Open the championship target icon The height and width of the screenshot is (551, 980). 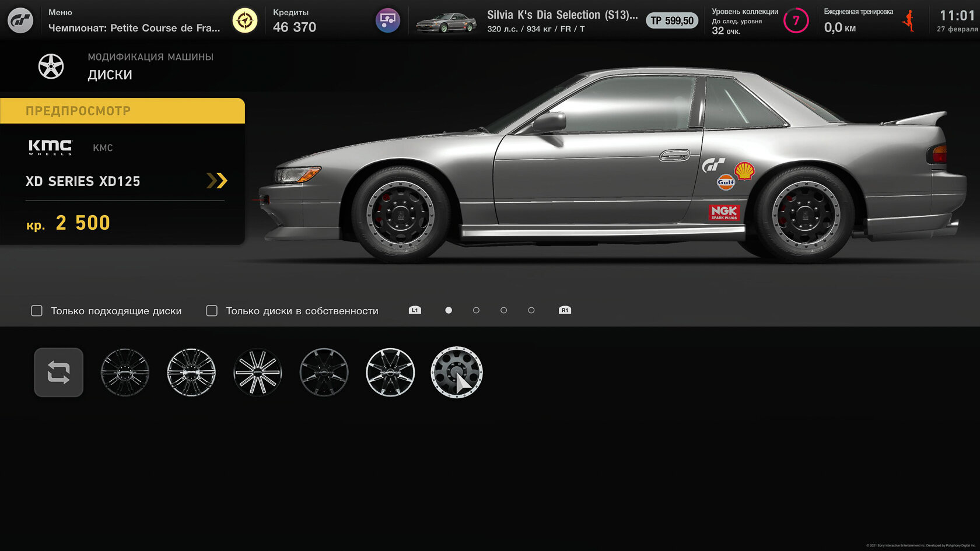click(245, 21)
